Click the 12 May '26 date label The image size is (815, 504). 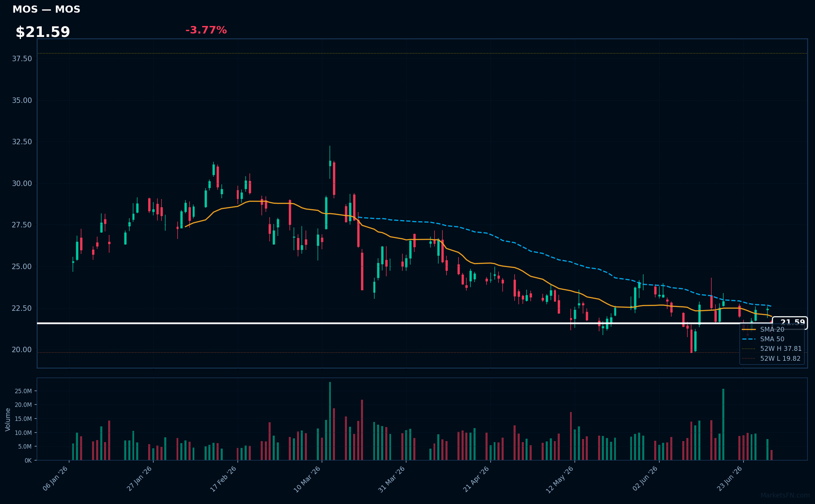pos(560,479)
